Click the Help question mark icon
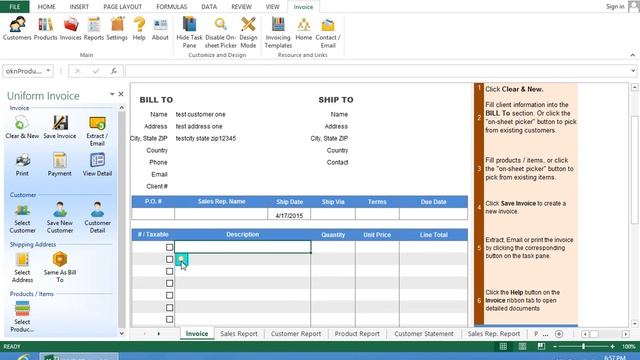Image resolution: width=640 pixels, height=360 pixels. [x=139, y=24]
